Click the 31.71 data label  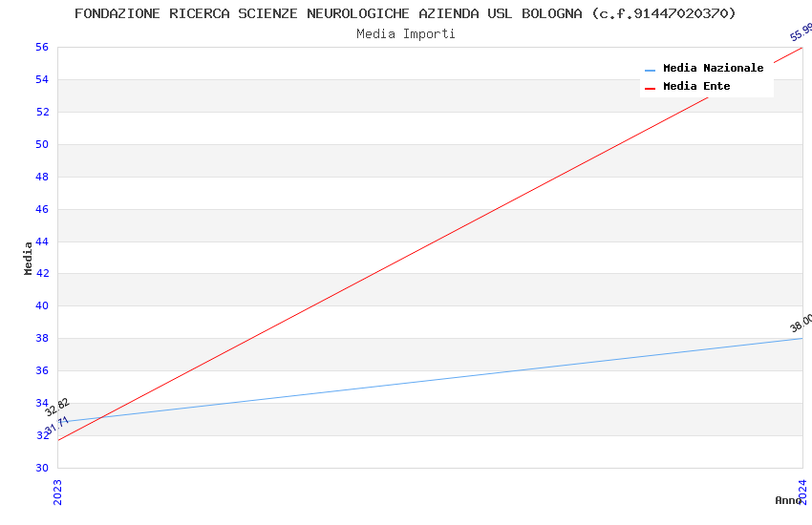(x=57, y=425)
